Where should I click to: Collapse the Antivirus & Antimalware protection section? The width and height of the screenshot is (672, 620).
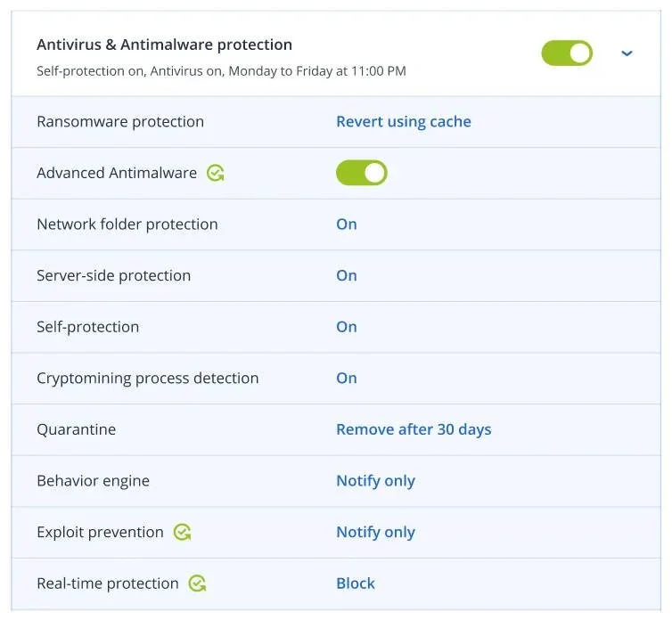tap(627, 53)
